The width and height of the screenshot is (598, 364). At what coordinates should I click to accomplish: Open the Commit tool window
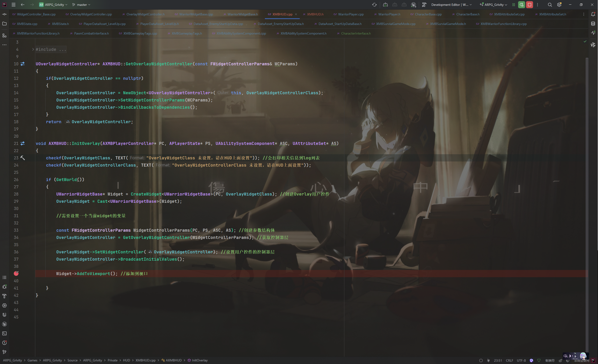(x=4, y=14)
